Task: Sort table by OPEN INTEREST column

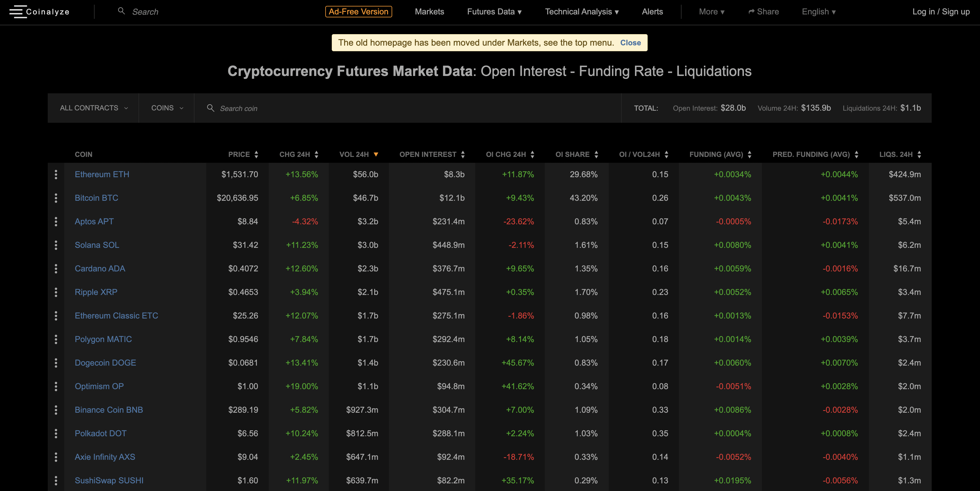Action: coord(432,154)
